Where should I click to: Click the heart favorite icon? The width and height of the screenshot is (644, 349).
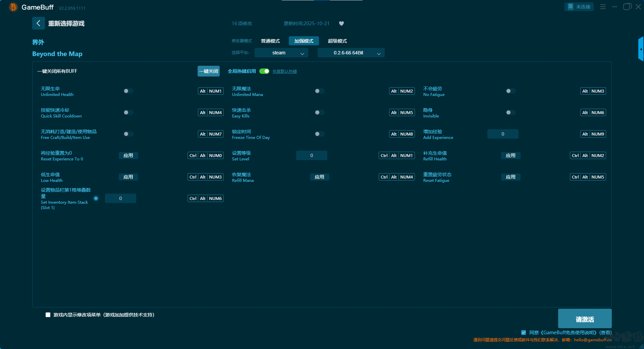[x=341, y=23]
